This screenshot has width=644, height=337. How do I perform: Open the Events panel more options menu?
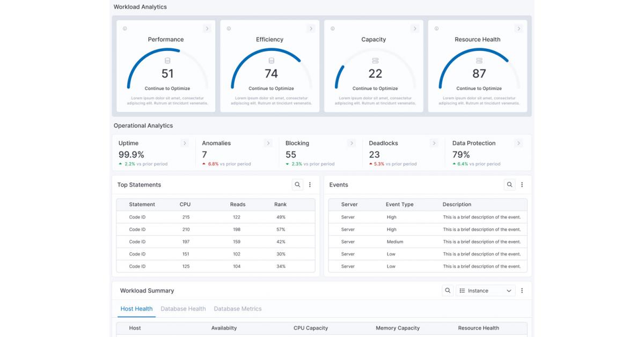pos(522,185)
